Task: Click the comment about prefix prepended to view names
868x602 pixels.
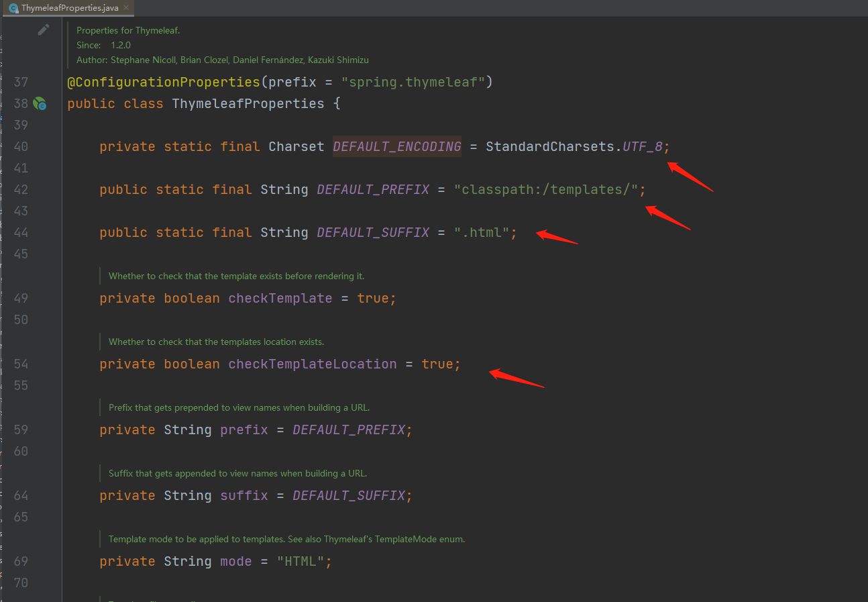Action: pos(239,407)
